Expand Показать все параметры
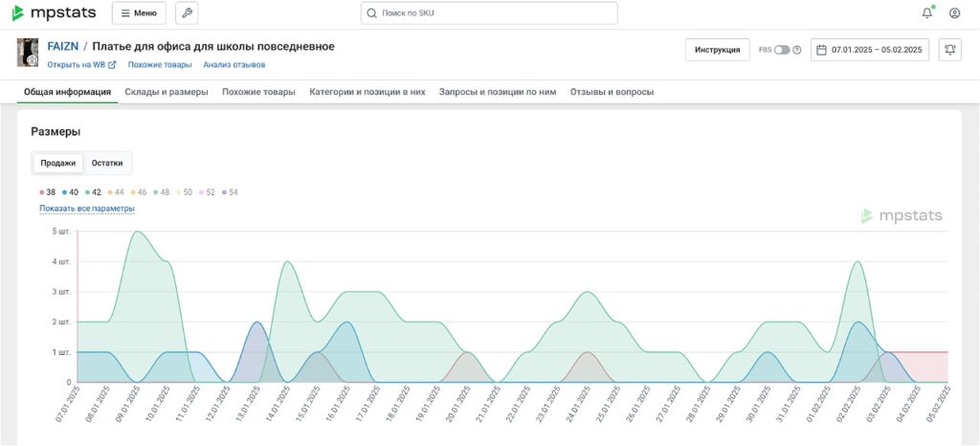 [x=86, y=208]
